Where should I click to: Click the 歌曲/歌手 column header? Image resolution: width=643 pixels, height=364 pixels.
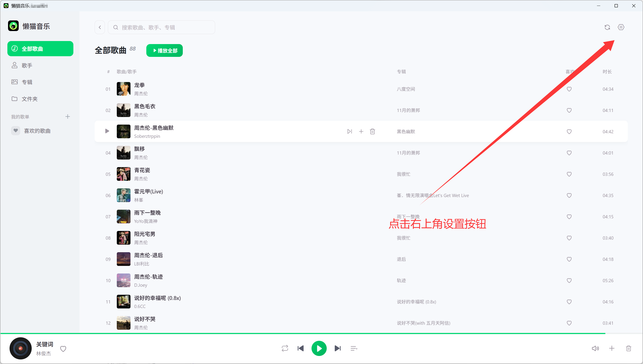(x=127, y=72)
